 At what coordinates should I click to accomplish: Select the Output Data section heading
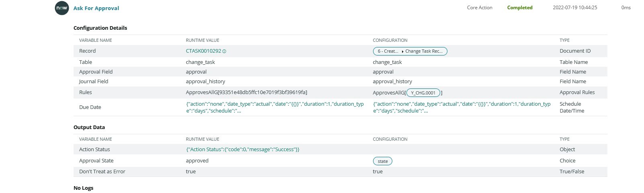pos(89,127)
